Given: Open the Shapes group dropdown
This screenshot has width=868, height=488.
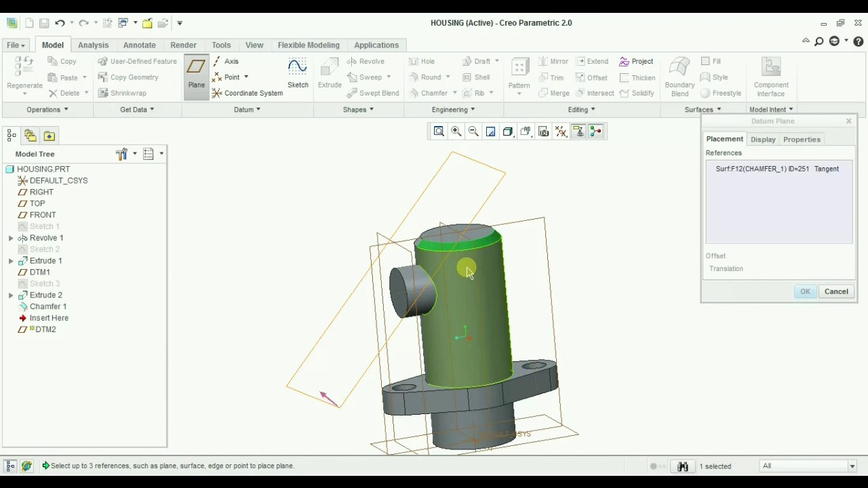Looking at the screenshot, I should (x=358, y=109).
